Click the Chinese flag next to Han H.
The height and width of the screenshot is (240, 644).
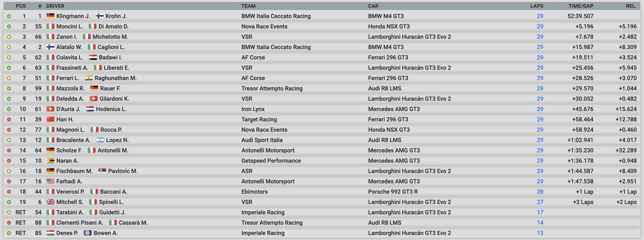point(50,119)
